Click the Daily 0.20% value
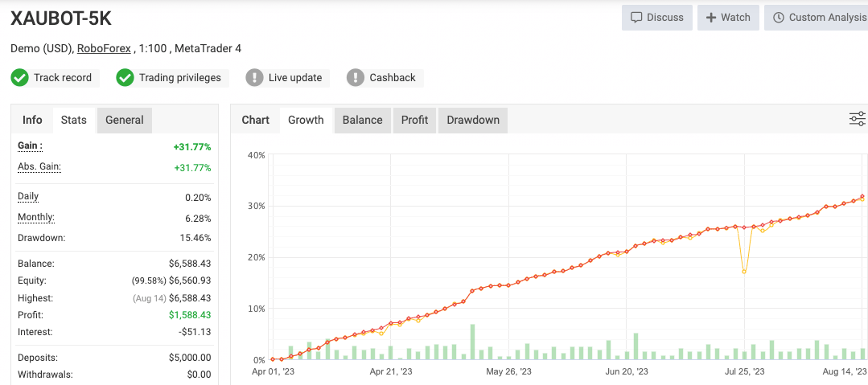Image resolution: width=868 pixels, height=385 pixels. 198,198
